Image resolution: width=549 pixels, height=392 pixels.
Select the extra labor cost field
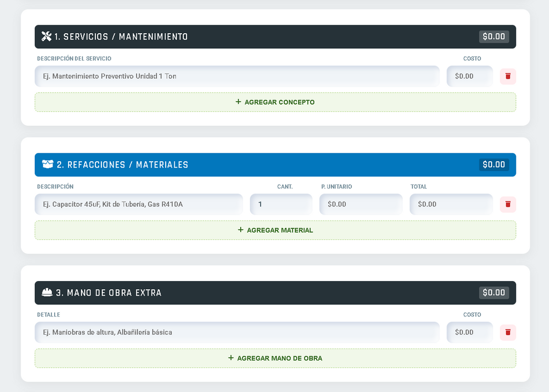[470, 333]
